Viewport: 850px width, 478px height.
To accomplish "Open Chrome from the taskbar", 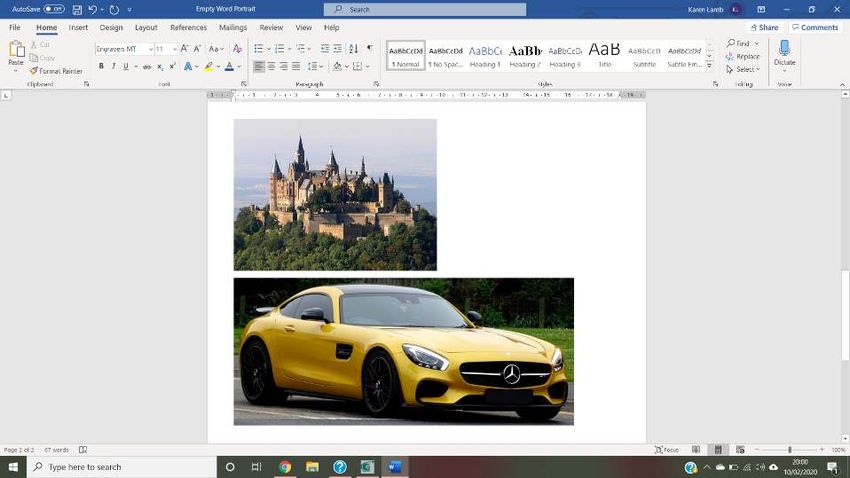I will (285, 467).
